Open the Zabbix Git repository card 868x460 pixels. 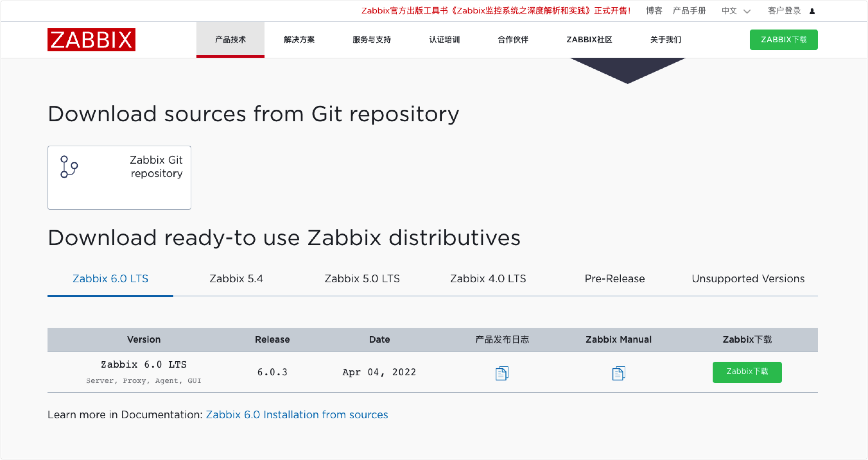(119, 177)
